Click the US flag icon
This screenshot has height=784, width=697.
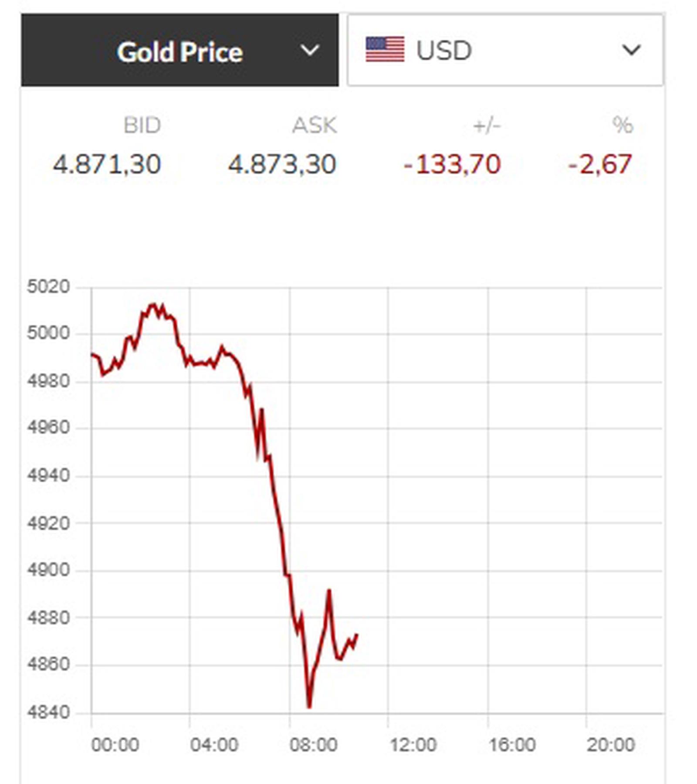(385, 50)
